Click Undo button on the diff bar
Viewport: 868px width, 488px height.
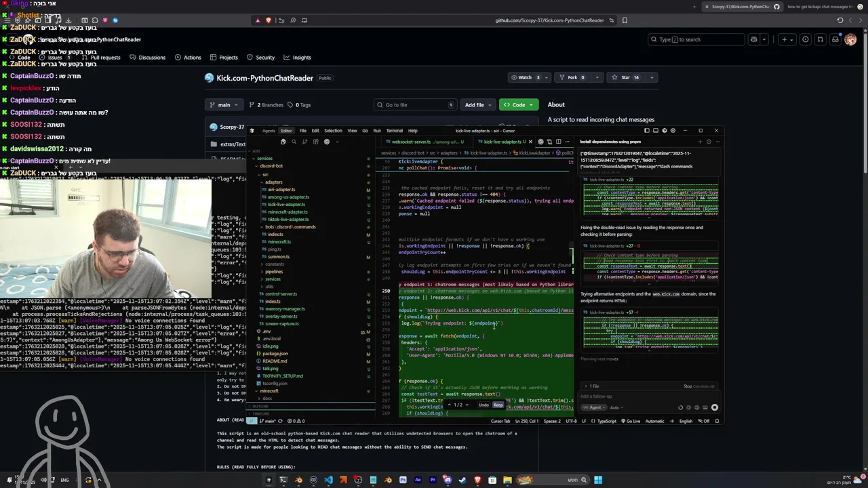484,405
